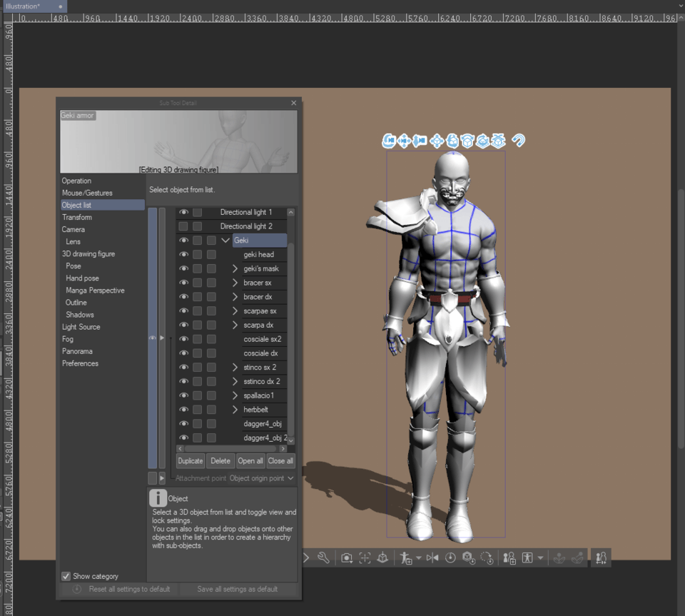Lock the Directional light 1 checkbox
The width and height of the screenshot is (685, 616).
click(198, 212)
